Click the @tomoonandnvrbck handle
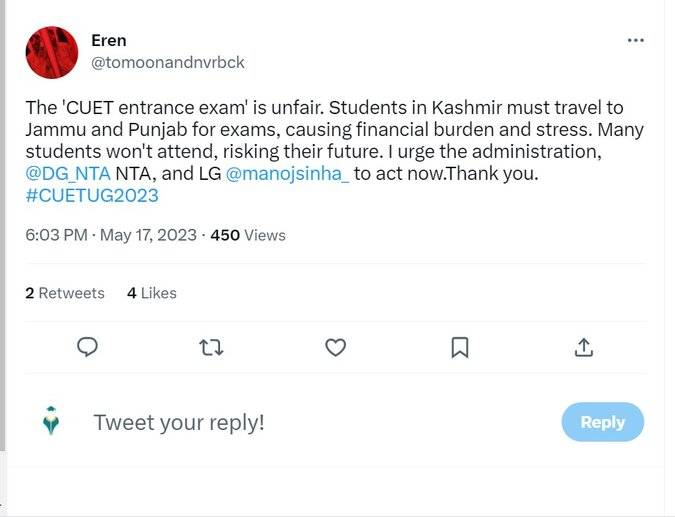The width and height of the screenshot is (675, 517). pyautogui.click(x=168, y=62)
